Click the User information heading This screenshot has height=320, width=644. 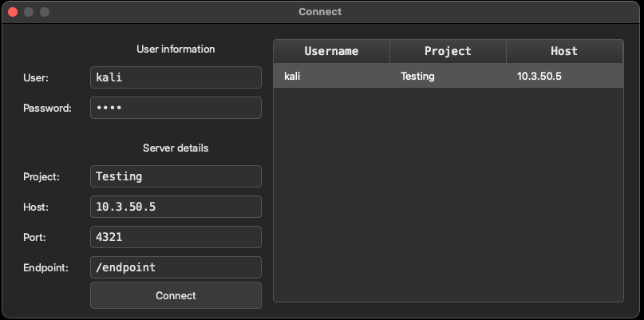pyautogui.click(x=176, y=49)
